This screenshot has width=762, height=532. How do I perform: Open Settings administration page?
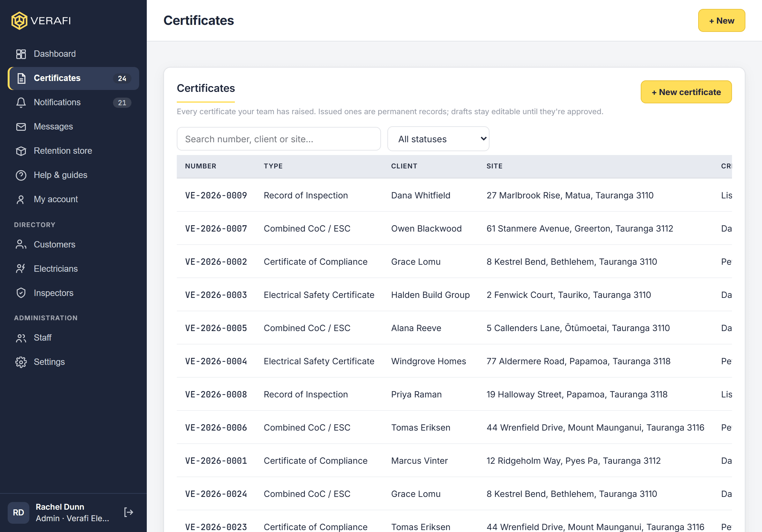pos(73,362)
